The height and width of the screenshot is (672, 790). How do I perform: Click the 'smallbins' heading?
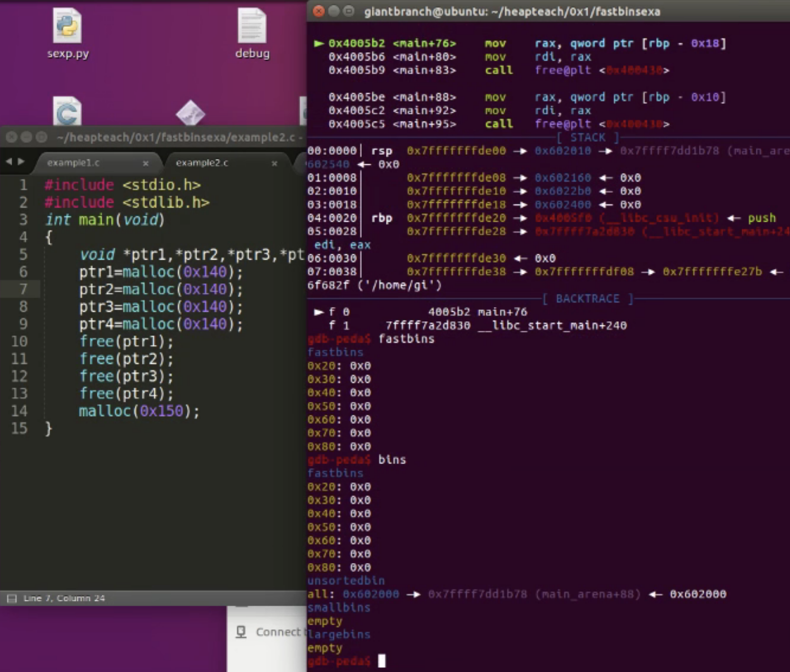click(339, 608)
